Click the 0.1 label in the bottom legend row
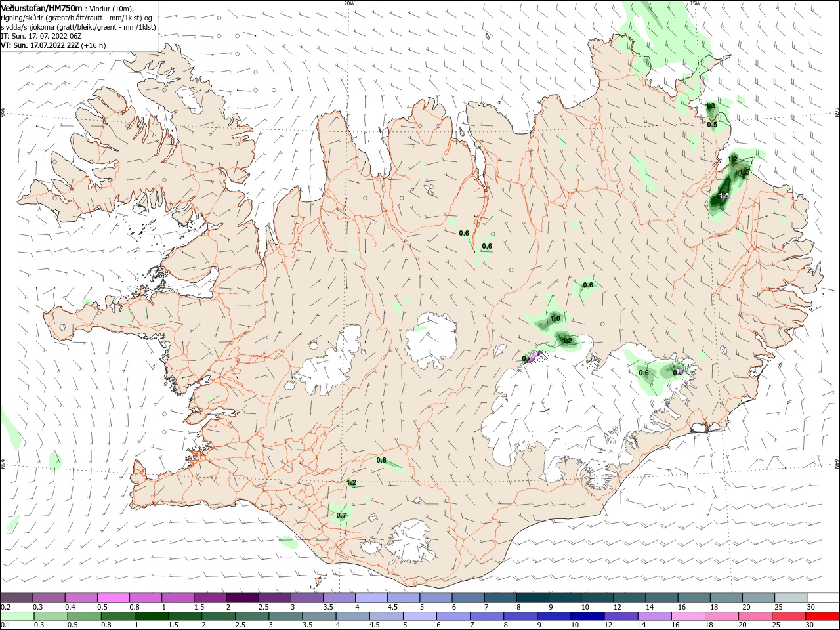This screenshot has width=840, height=630. 6,625
